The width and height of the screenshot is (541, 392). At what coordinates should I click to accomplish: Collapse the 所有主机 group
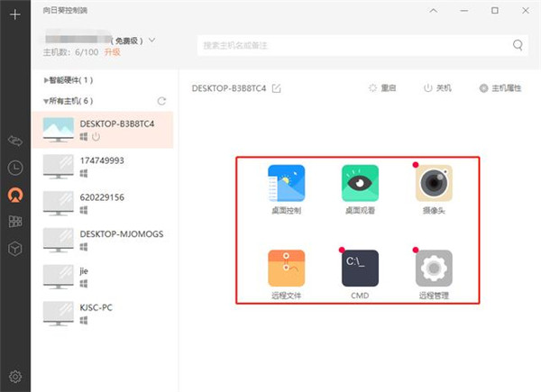(x=47, y=102)
